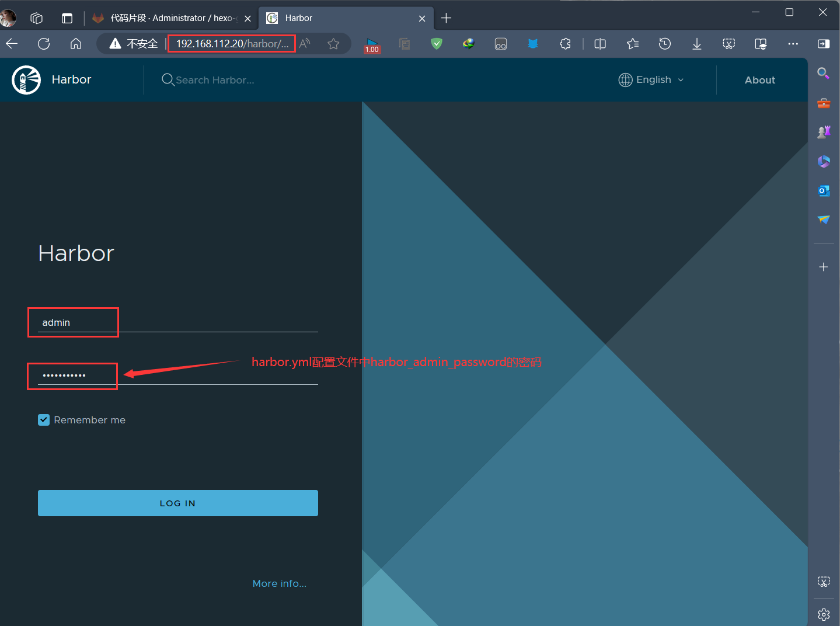Open the sidebar Outlook icon
The width and height of the screenshot is (840, 626).
824,190
